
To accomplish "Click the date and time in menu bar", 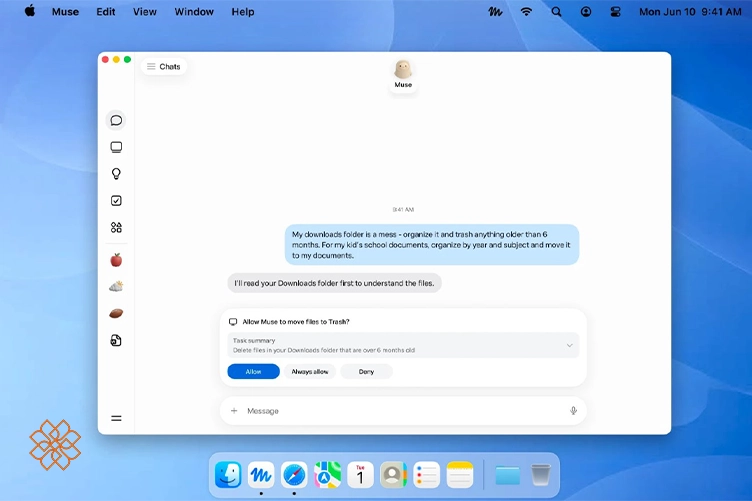I will 690,12.
